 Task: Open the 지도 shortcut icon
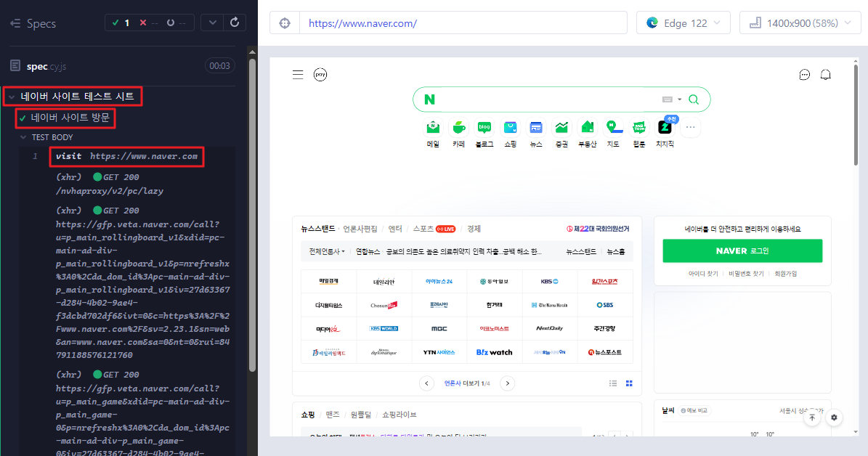tap(613, 128)
